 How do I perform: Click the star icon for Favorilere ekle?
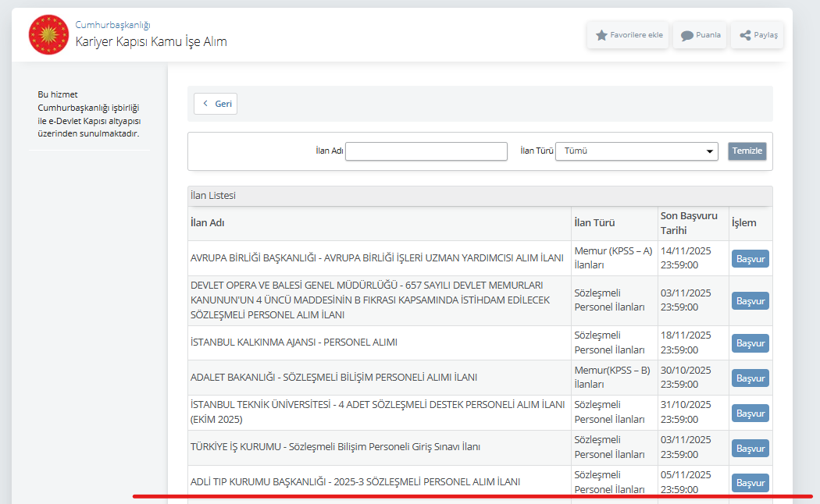coord(601,35)
